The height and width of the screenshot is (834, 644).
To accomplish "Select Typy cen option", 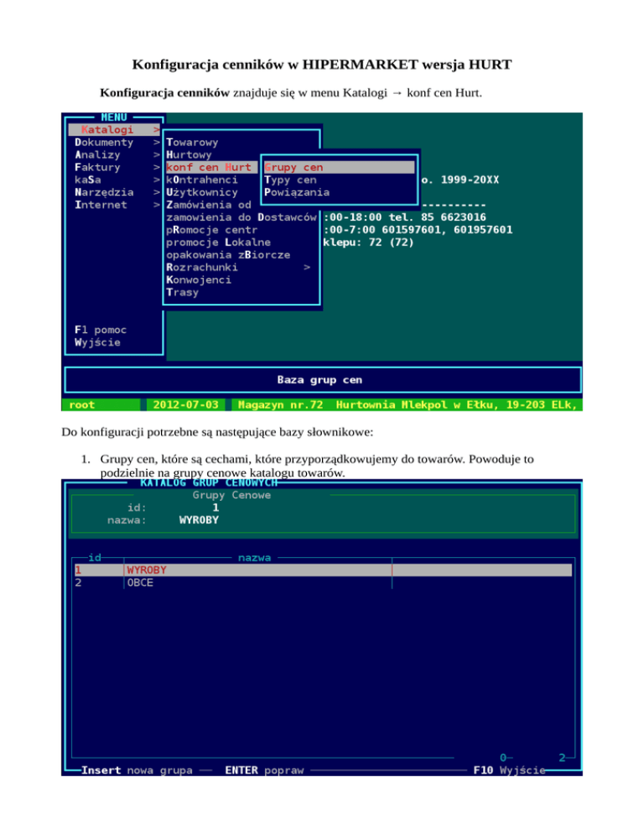I will (x=290, y=180).
